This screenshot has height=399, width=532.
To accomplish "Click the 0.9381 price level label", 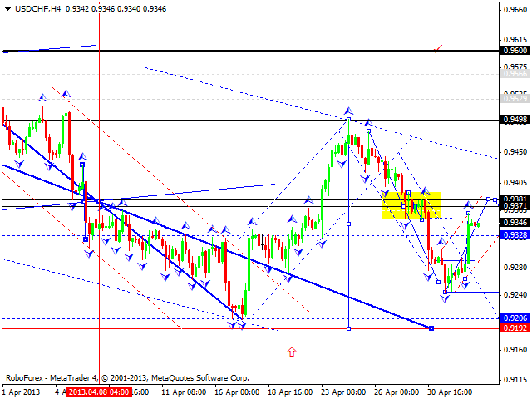I will coord(513,199).
